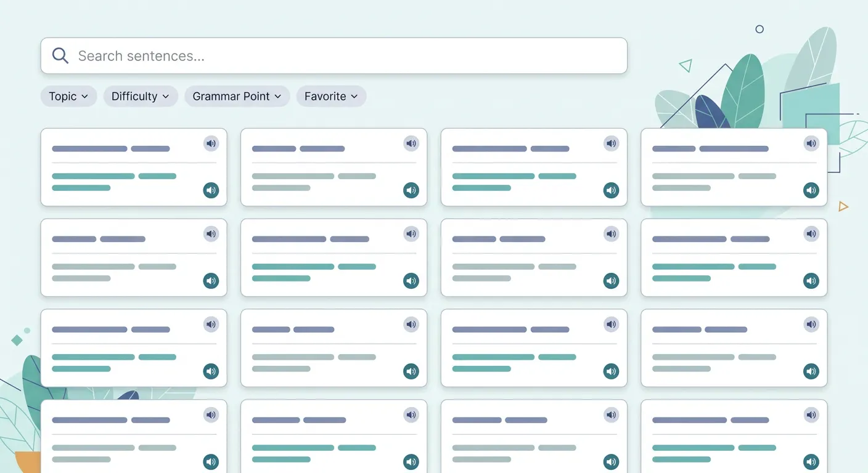Open third card in second row

(534, 257)
